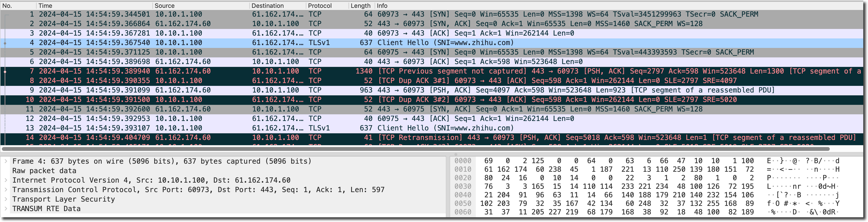Click hex dump offset row 0020

[x=463, y=178]
